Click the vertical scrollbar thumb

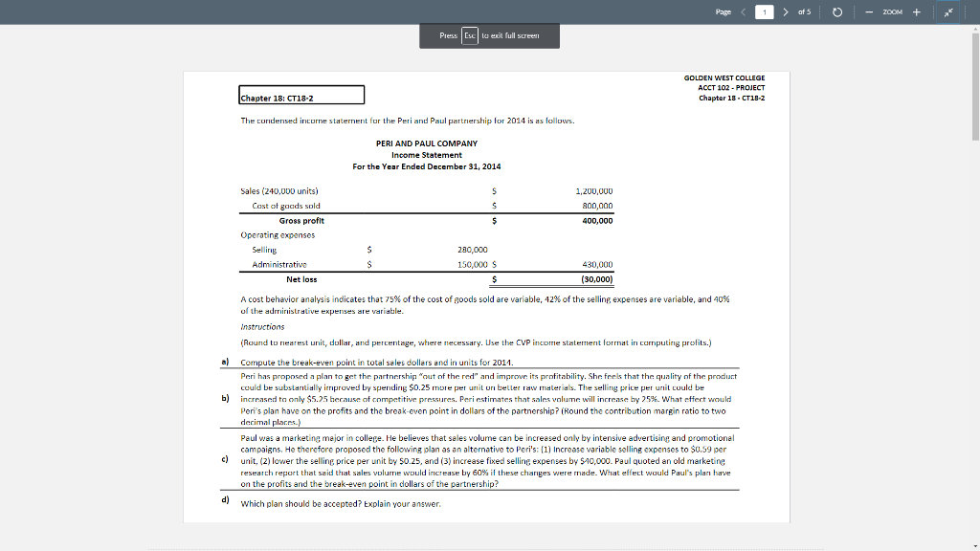[975, 86]
